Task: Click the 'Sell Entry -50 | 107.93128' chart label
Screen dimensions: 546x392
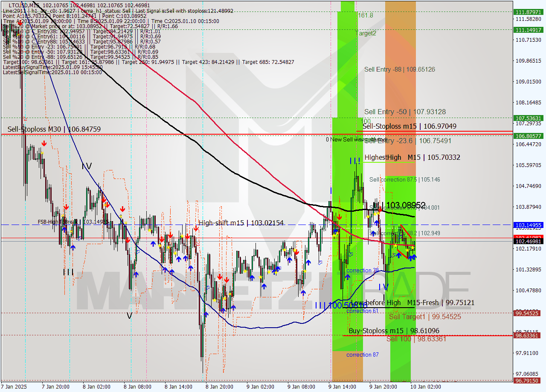Action: [x=405, y=112]
